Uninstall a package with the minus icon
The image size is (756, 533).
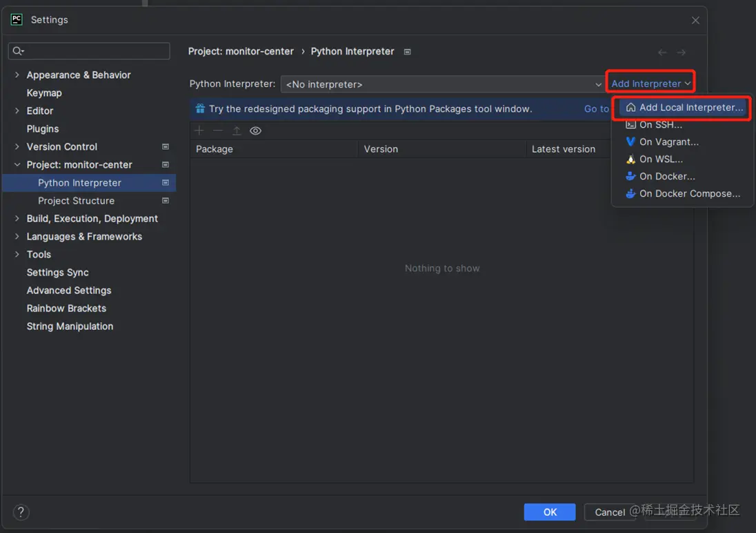(218, 130)
